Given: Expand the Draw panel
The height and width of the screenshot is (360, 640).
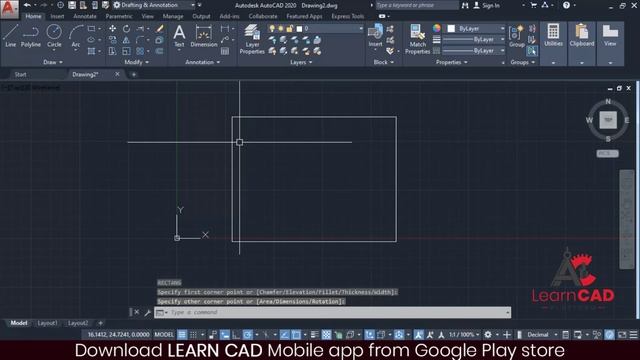Looking at the screenshot, I should (x=53, y=62).
